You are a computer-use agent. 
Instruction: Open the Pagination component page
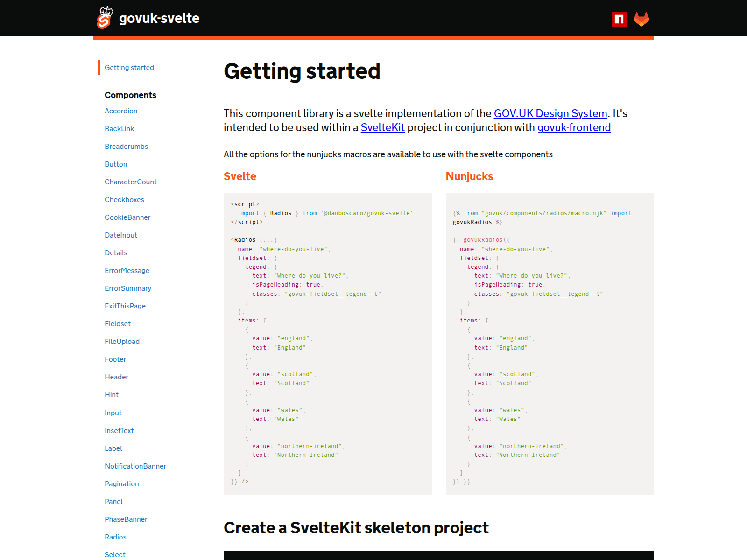[122, 484]
